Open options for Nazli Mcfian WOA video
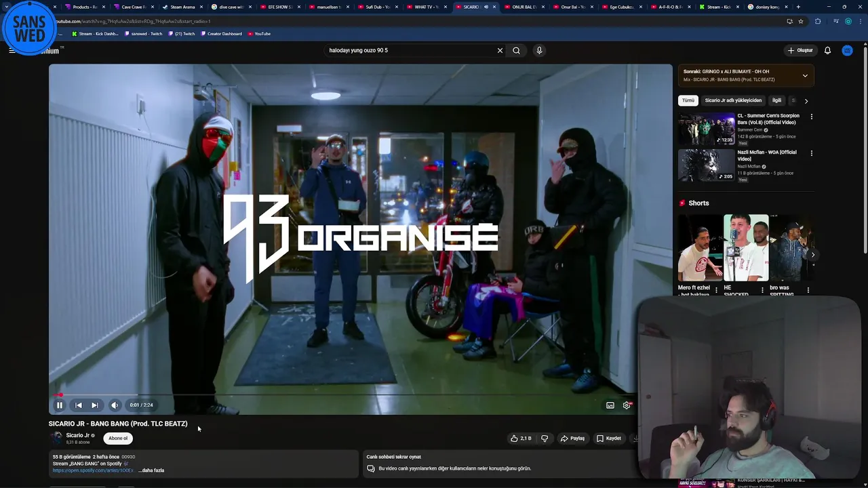Viewport: 868px width, 488px height. tap(811, 153)
